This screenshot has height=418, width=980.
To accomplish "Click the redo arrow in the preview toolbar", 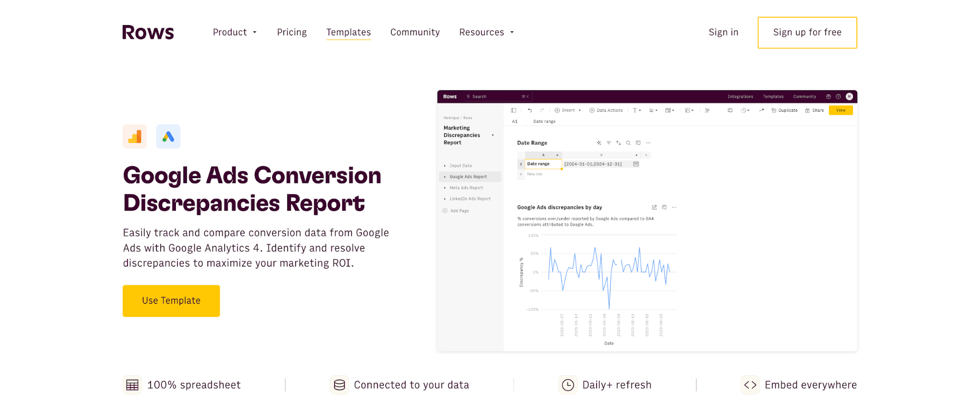I will (542, 110).
